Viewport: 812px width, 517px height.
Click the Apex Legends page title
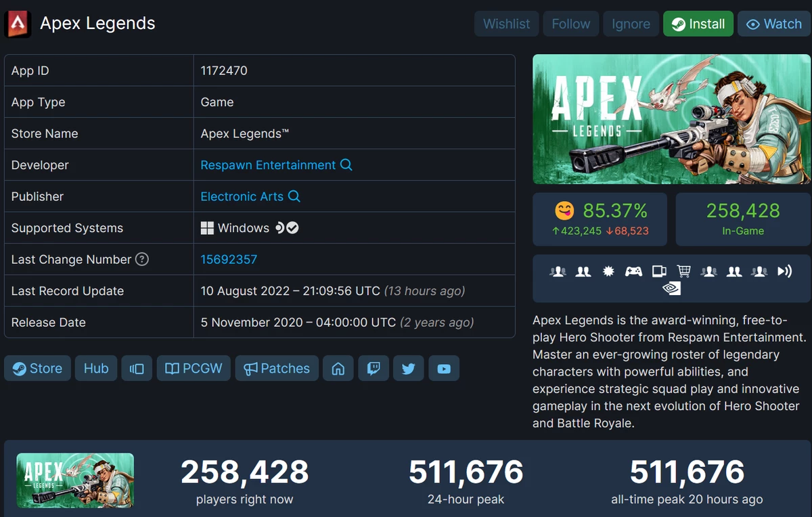[x=97, y=24]
